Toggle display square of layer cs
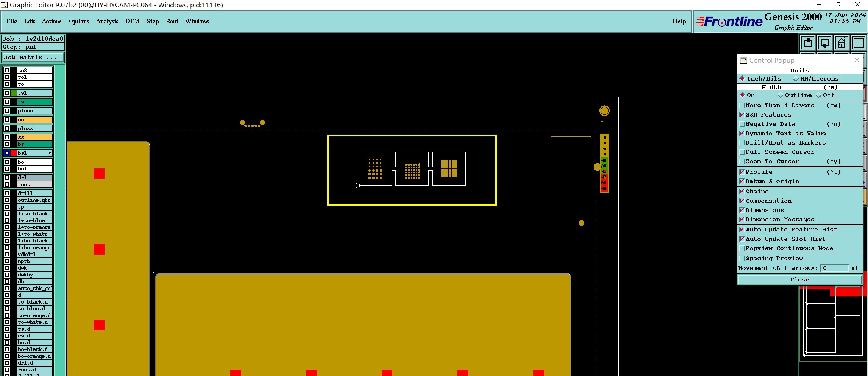Image resolution: width=868 pixels, height=376 pixels. (7, 120)
